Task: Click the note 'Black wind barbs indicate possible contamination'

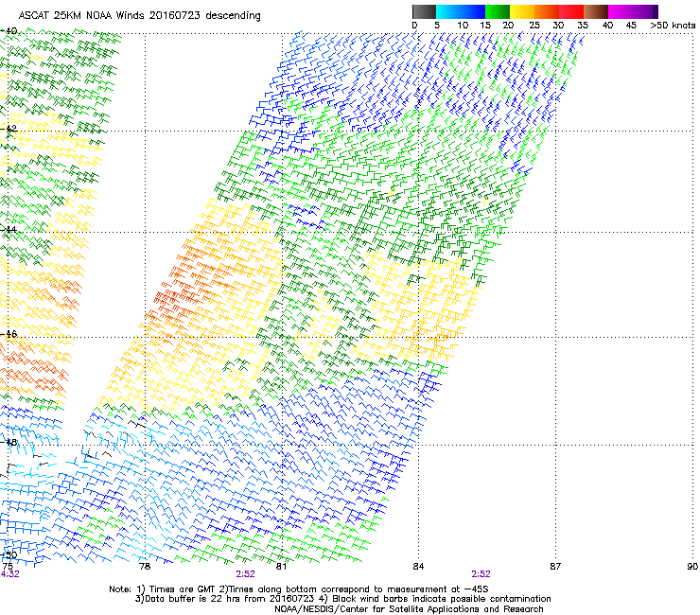Action: (x=442, y=599)
